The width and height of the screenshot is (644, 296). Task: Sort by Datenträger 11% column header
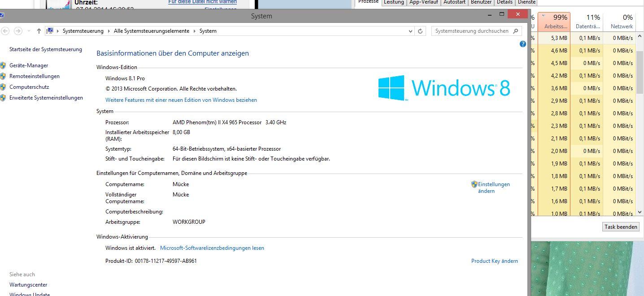[x=587, y=22]
